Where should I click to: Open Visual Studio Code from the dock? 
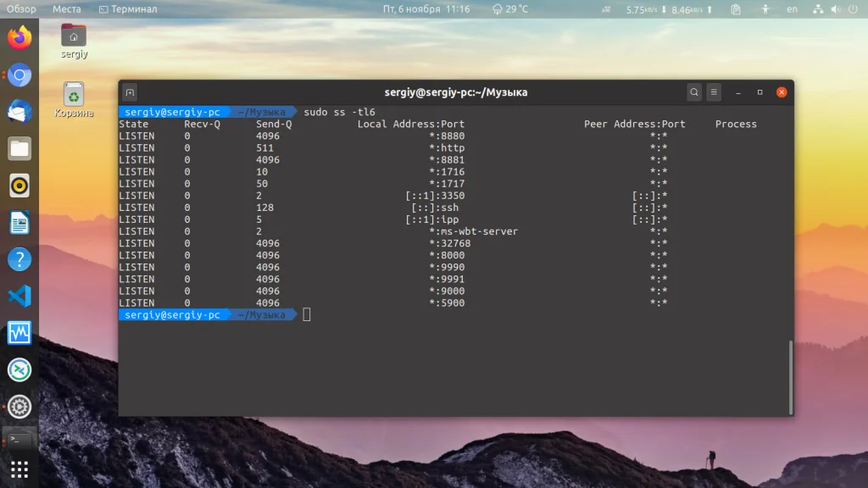(x=19, y=297)
